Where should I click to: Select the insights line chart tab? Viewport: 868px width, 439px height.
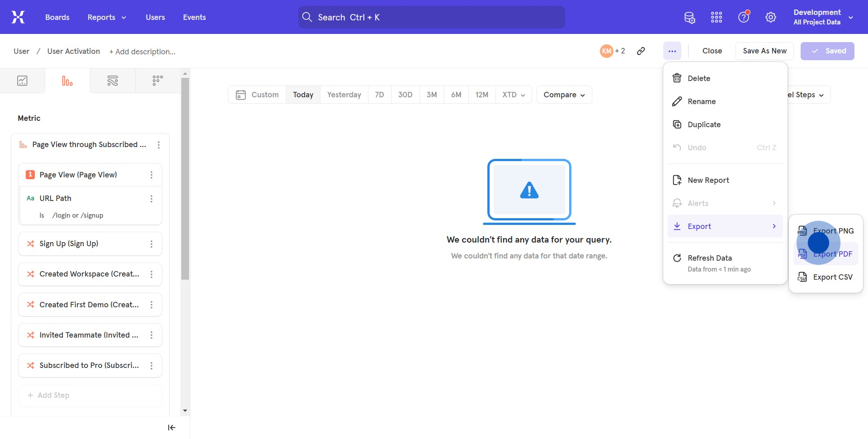(x=22, y=81)
